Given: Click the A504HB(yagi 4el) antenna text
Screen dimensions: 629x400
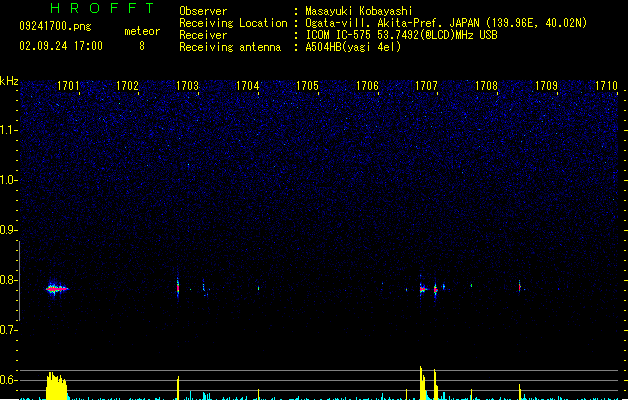Looking at the screenshot, I should point(353,47).
